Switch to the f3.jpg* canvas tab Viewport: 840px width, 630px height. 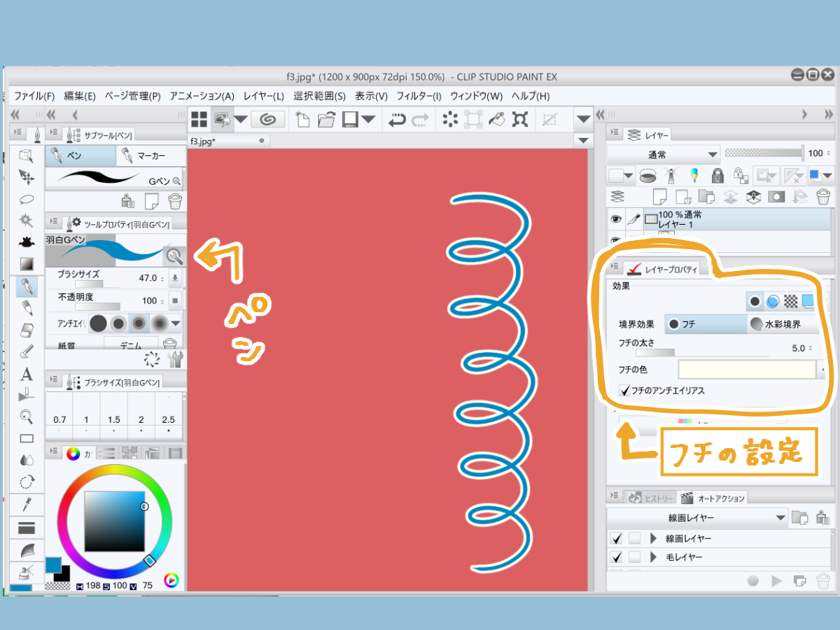pos(230,141)
